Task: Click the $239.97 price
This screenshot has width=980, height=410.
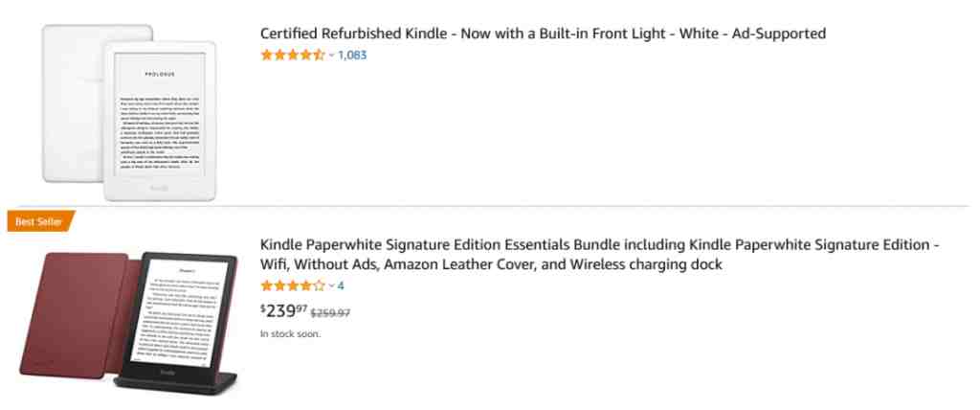Action: [283, 310]
